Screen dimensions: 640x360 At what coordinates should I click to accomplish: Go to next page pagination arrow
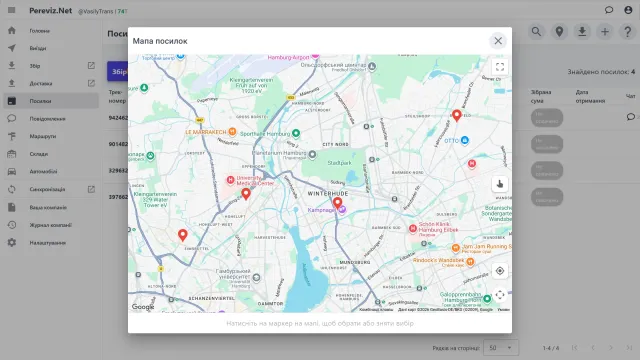[x=611, y=348]
